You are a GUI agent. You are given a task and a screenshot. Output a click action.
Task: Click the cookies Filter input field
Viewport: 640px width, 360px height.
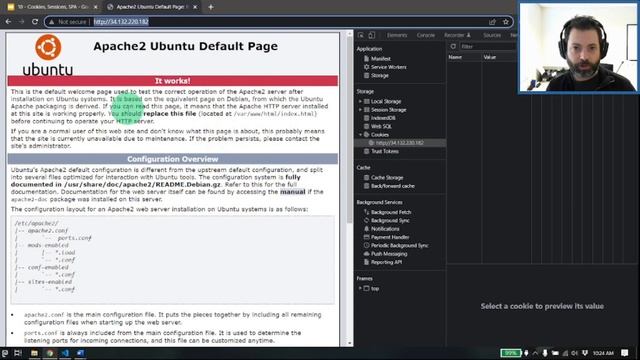488,47
